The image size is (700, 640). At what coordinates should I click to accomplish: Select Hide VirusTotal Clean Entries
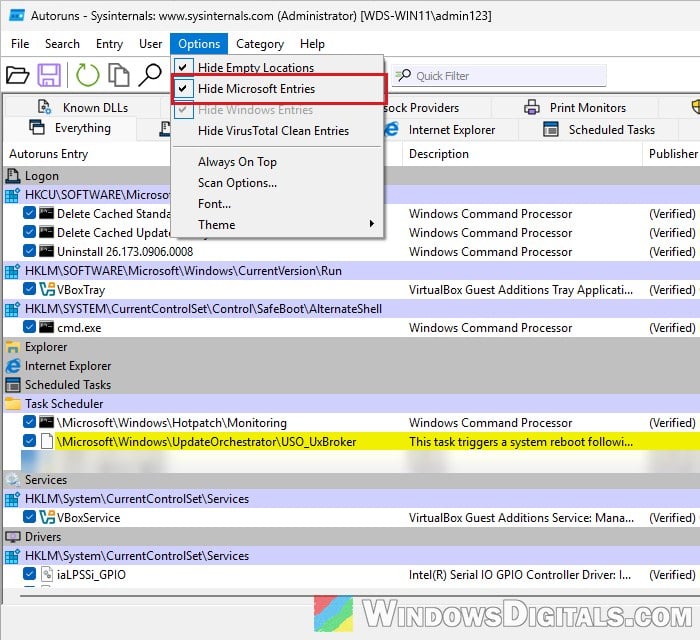click(x=277, y=131)
